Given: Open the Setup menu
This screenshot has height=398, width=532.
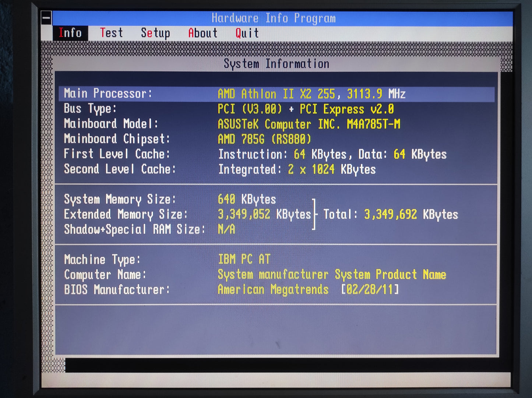Looking at the screenshot, I should (x=155, y=33).
